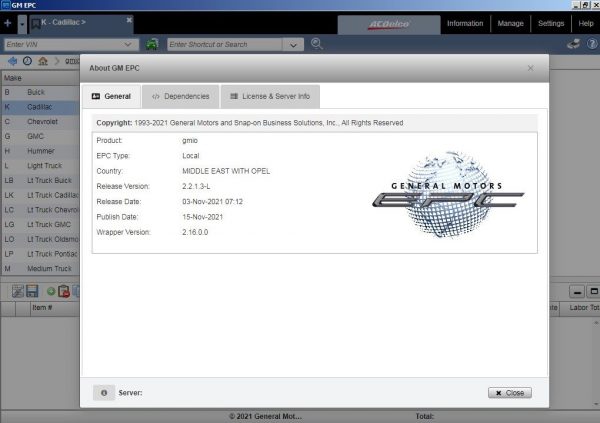Select Lt Truck Chevrolet row
Screen dimensions: 600x423
(x=41, y=210)
